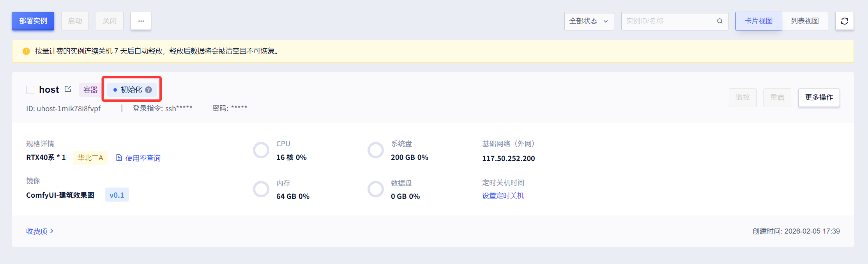Click the help icon beside 初始化

pos(148,90)
